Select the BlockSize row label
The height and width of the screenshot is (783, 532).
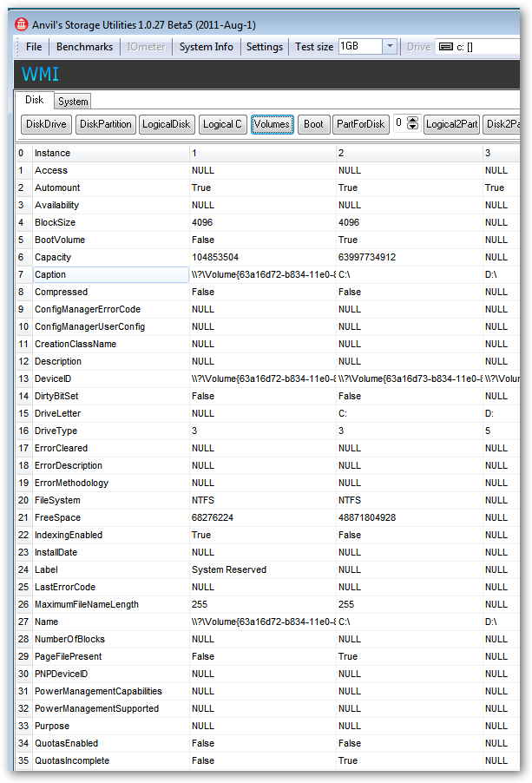pos(55,223)
